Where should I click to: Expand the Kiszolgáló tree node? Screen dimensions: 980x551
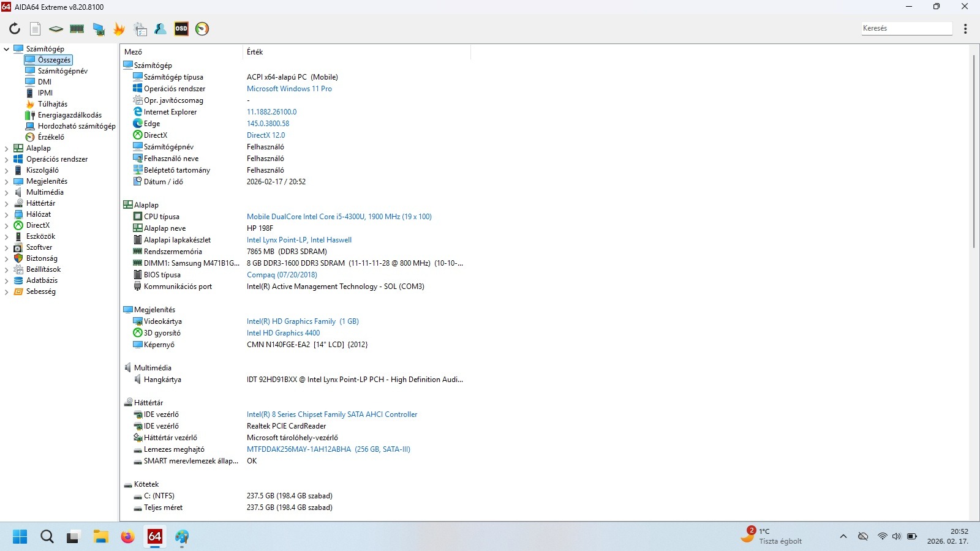click(x=7, y=170)
